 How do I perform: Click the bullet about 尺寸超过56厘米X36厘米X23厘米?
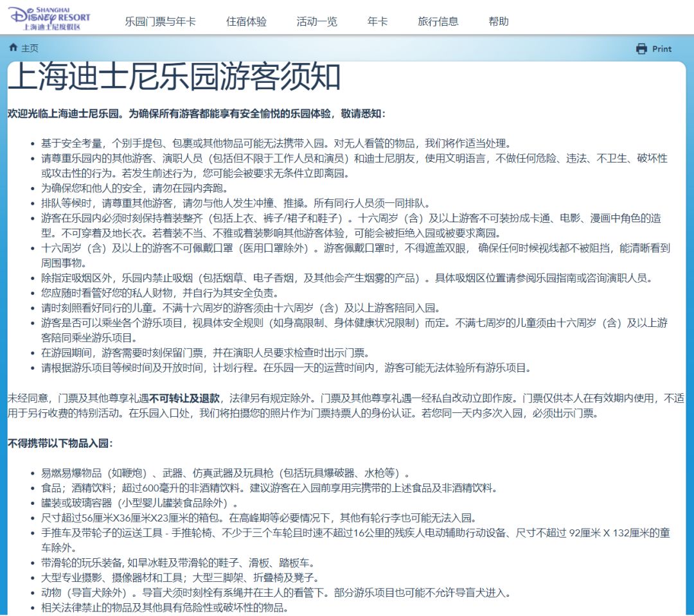tap(259, 518)
